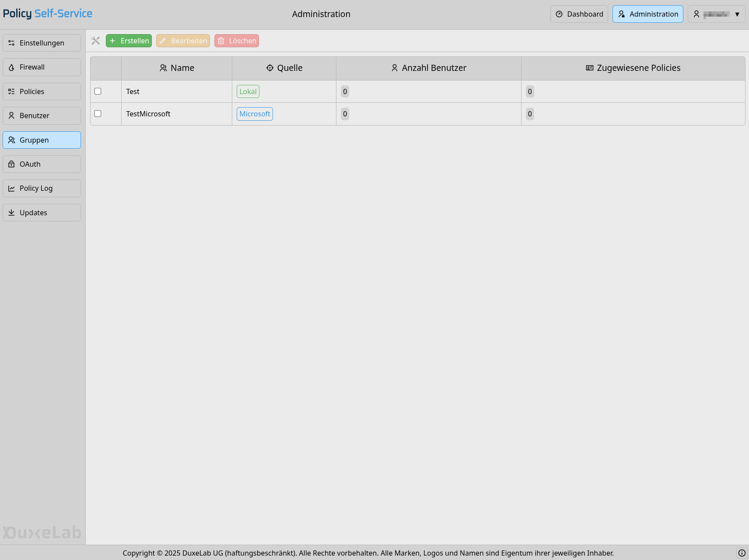Click the green Lokal source badge
749x560 pixels.
point(248,92)
